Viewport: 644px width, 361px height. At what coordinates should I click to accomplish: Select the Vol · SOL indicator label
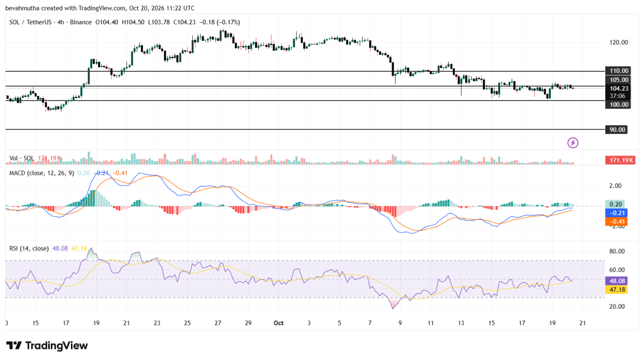(22, 158)
